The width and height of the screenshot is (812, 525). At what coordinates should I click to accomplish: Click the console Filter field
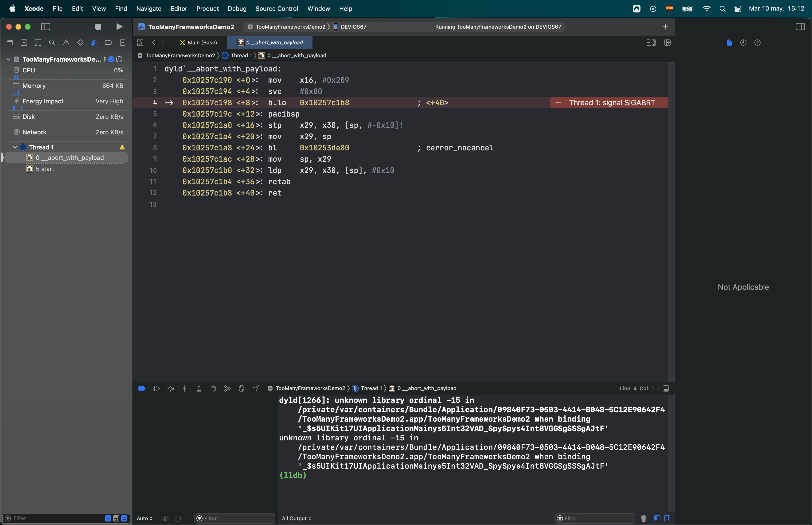(x=595, y=518)
